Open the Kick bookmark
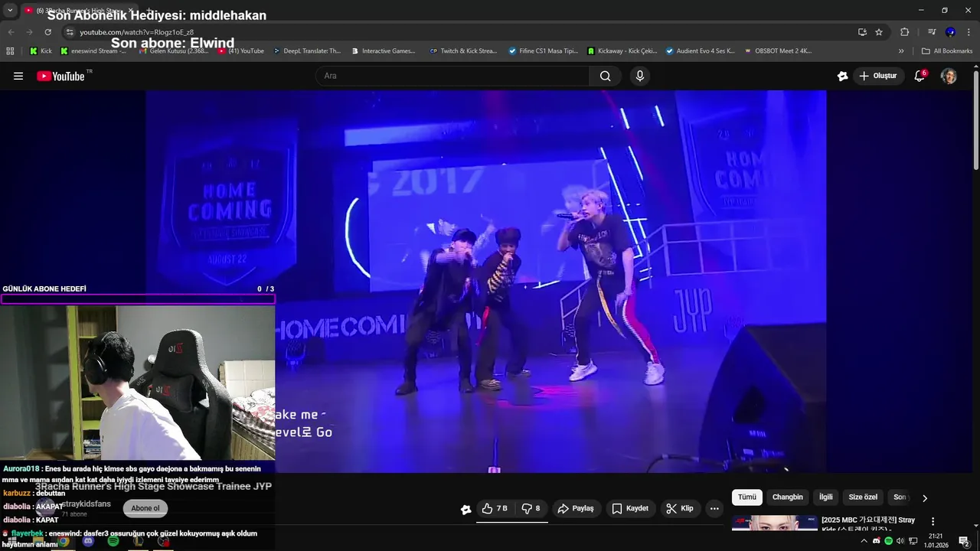Image resolution: width=980 pixels, height=551 pixels. pyautogui.click(x=41, y=51)
